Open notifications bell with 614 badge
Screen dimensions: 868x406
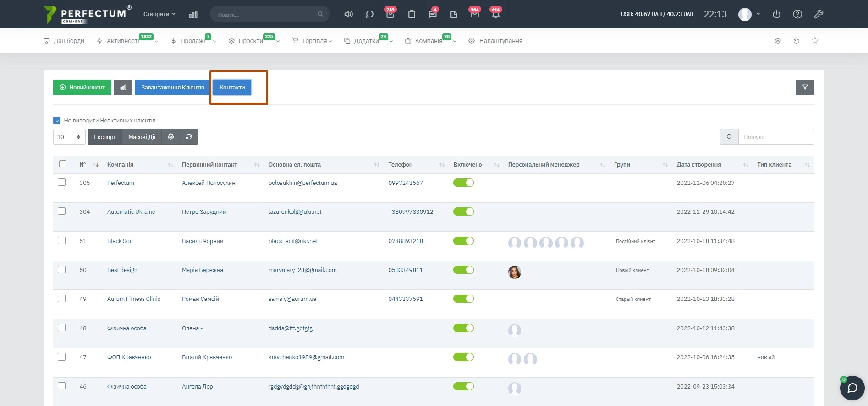point(495,14)
